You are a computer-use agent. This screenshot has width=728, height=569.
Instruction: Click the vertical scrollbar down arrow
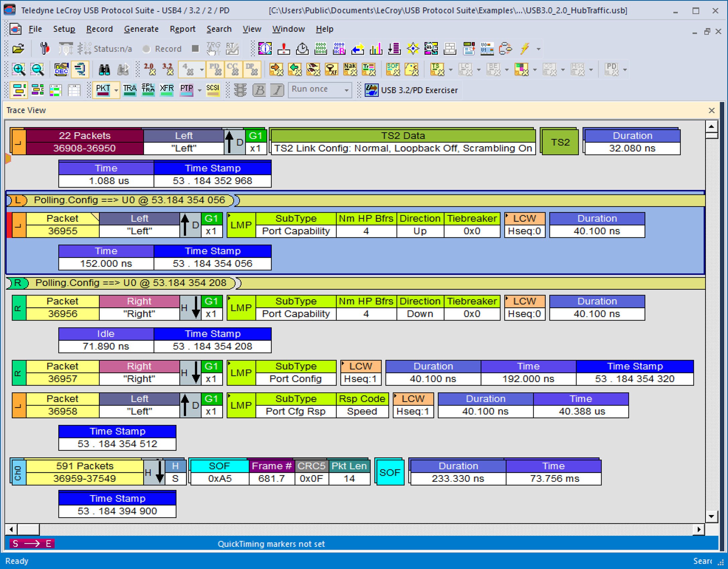(711, 516)
